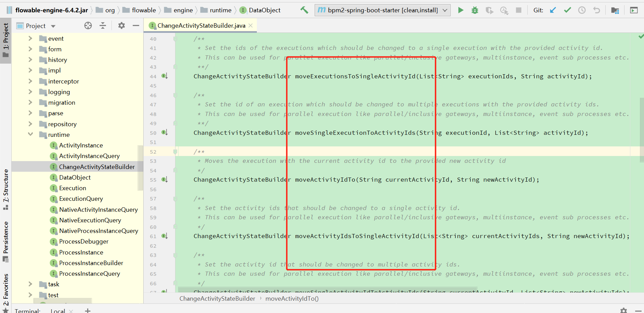Select NativeExecutionQuery in the project tree
Viewport: 644px width, 313px height.
tap(90, 220)
